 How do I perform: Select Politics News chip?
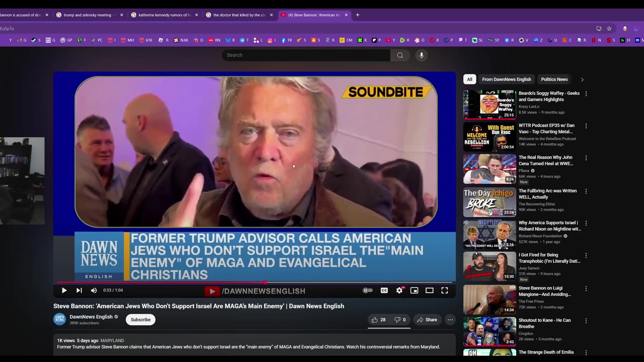554,79
